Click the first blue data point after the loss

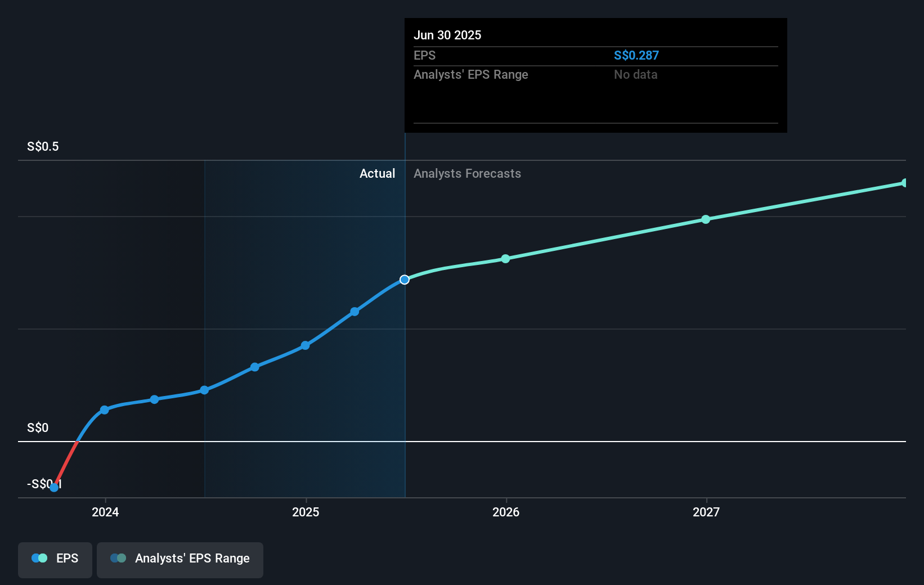tap(104, 410)
